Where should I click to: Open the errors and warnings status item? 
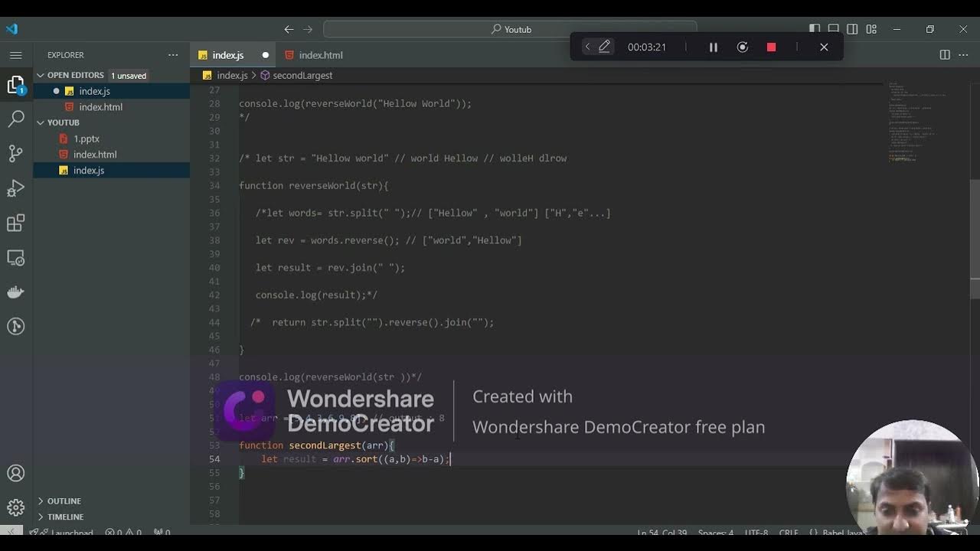[123, 532]
